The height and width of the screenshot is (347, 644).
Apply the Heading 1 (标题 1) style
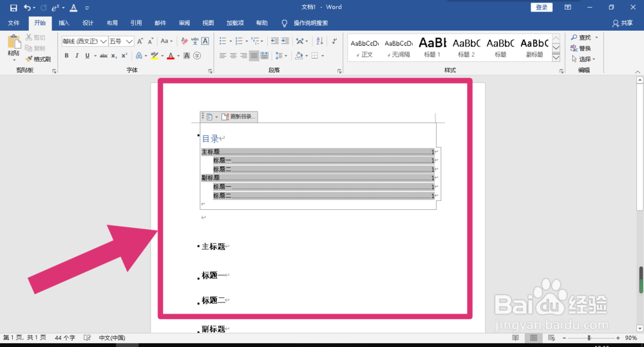pyautogui.click(x=432, y=48)
